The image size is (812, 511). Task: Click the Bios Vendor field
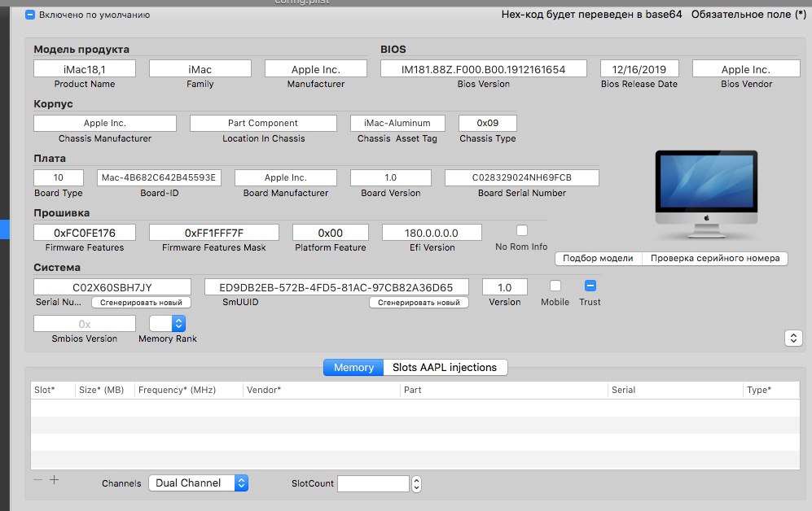(746, 69)
